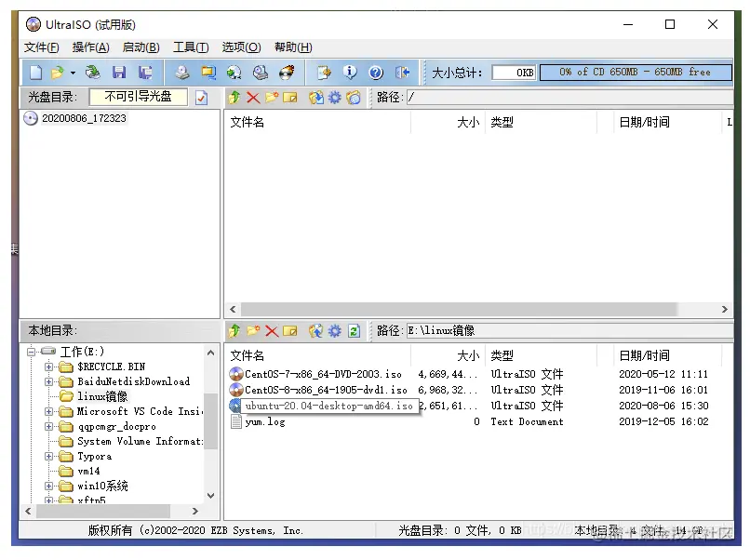
Task: Select the vm14 folder in local tree
Action: tap(89, 472)
